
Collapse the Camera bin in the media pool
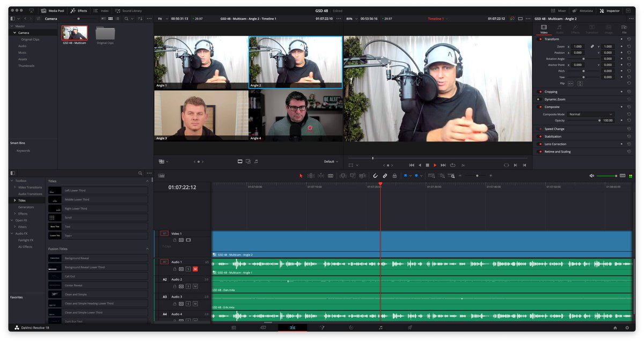coord(15,32)
